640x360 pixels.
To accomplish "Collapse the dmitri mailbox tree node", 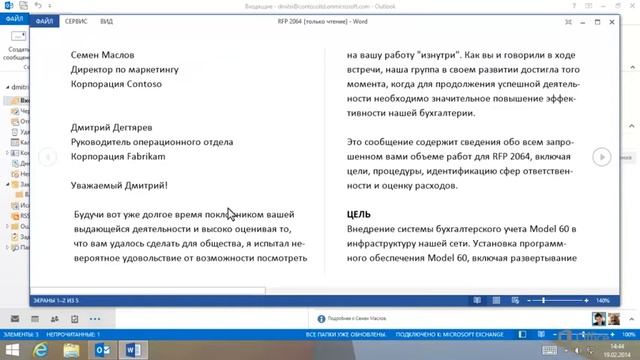I will [x=7, y=87].
